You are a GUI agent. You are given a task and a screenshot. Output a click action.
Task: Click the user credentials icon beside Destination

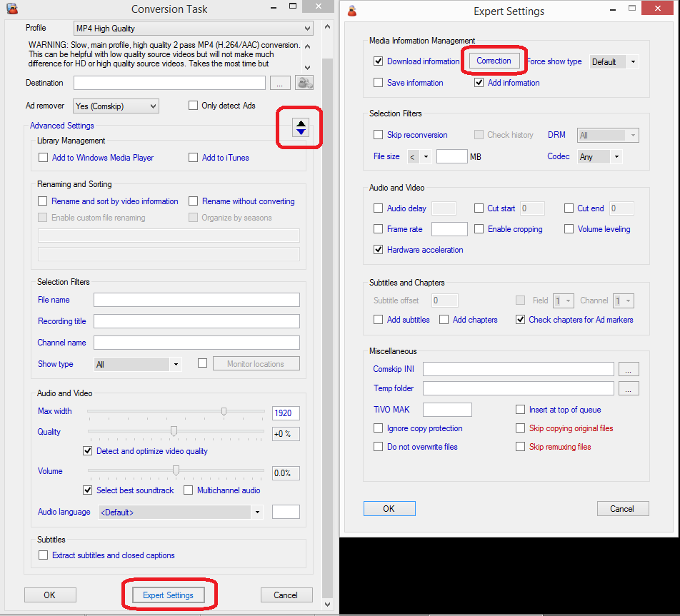click(304, 82)
